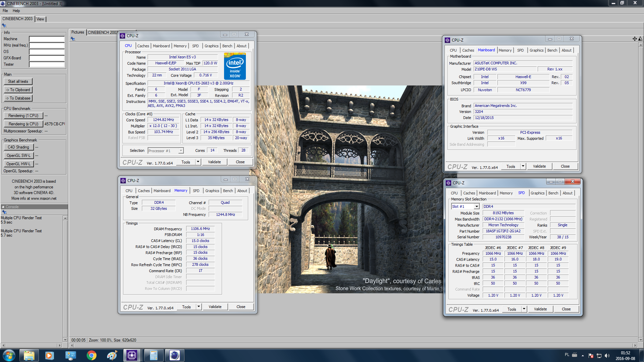Click the Intel Xeon inside logo

tap(235, 66)
